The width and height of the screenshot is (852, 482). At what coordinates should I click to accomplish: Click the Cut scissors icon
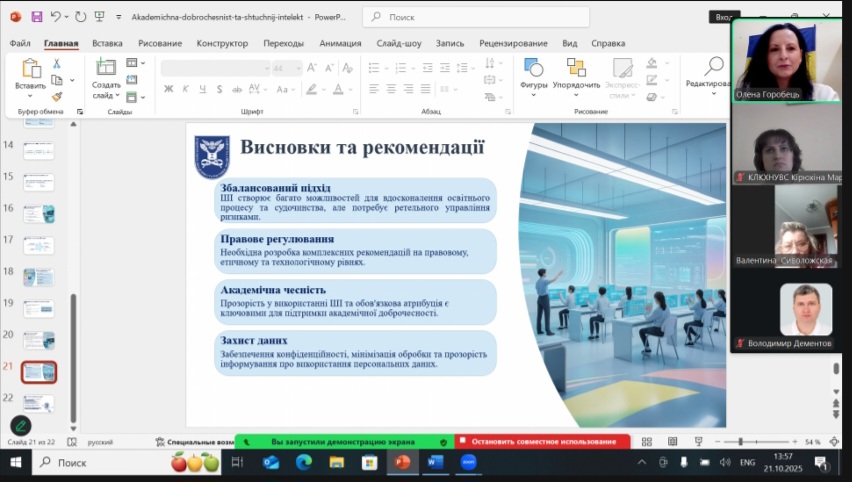pos(57,63)
